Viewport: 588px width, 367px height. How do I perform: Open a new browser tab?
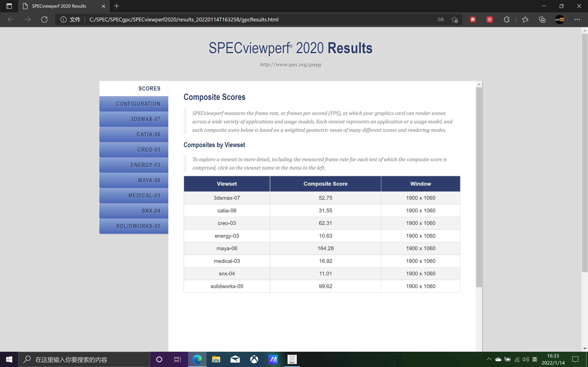tap(117, 6)
